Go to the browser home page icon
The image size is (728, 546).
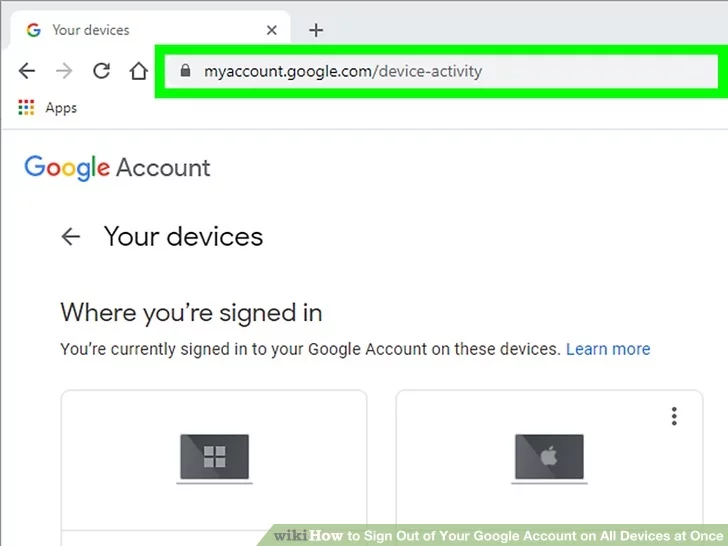click(138, 71)
